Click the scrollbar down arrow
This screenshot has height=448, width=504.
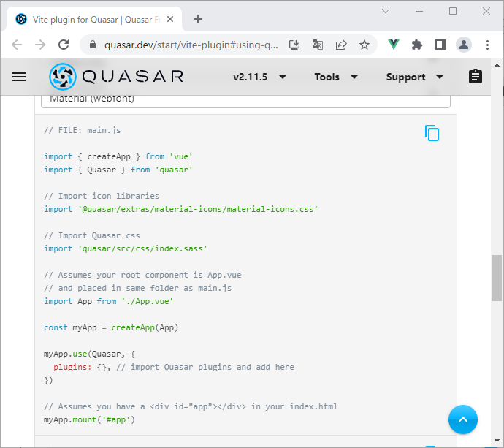coord(497,441)
